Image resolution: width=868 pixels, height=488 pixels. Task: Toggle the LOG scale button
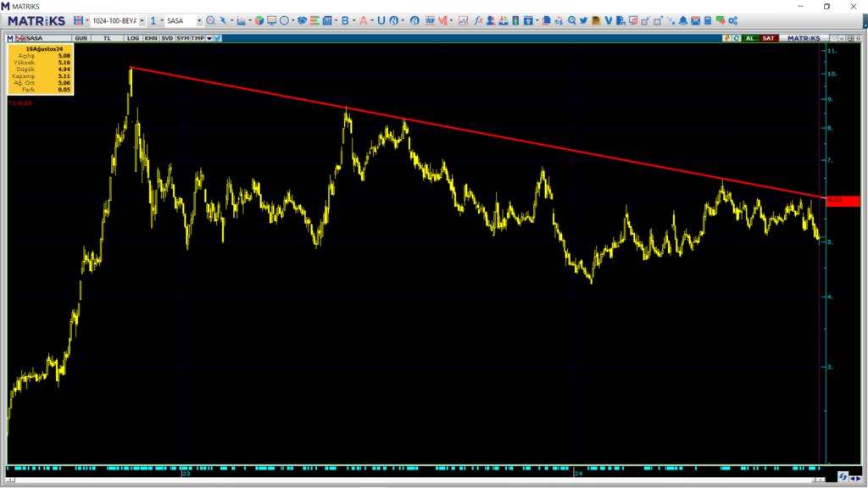133,38
